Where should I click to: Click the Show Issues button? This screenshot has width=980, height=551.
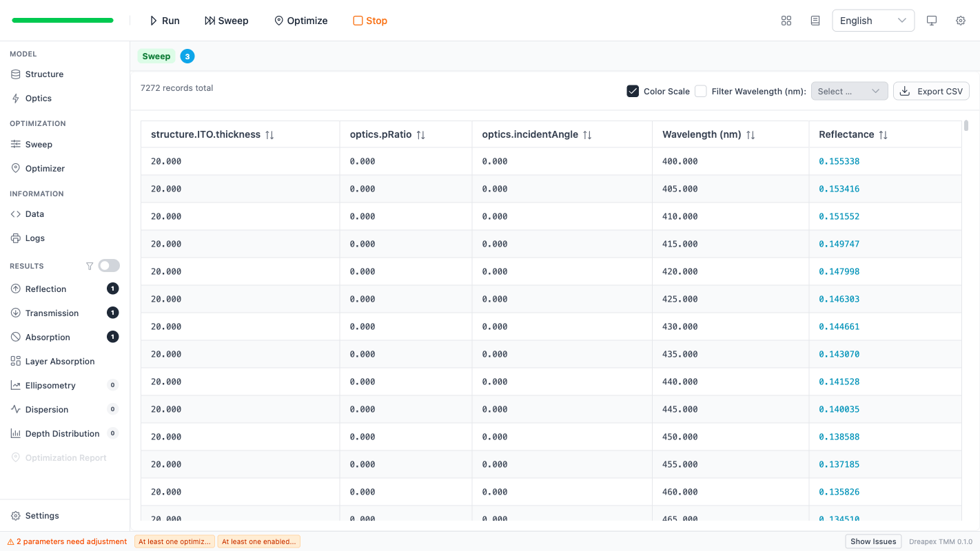point(873,541)
